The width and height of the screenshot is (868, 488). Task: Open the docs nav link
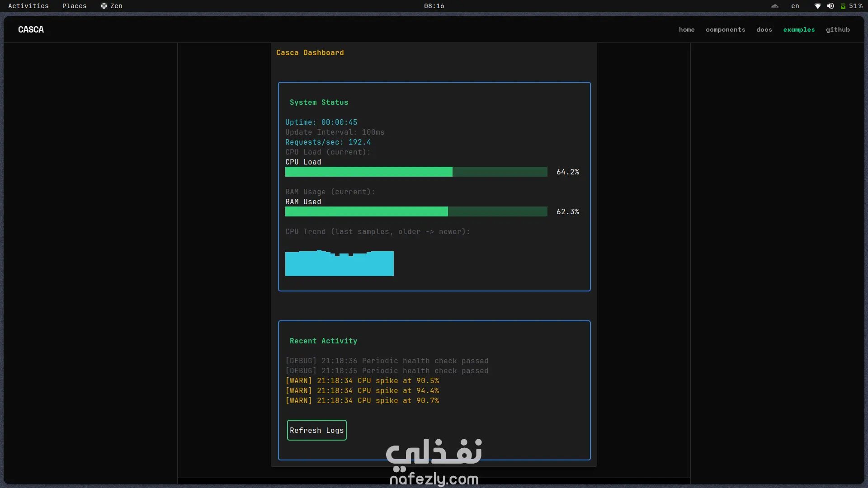764,29
